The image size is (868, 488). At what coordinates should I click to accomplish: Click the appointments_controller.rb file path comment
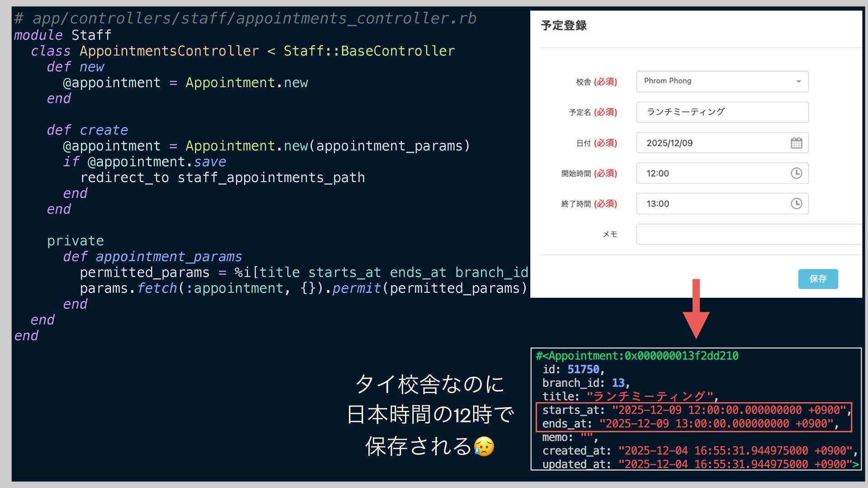(245, 19)
